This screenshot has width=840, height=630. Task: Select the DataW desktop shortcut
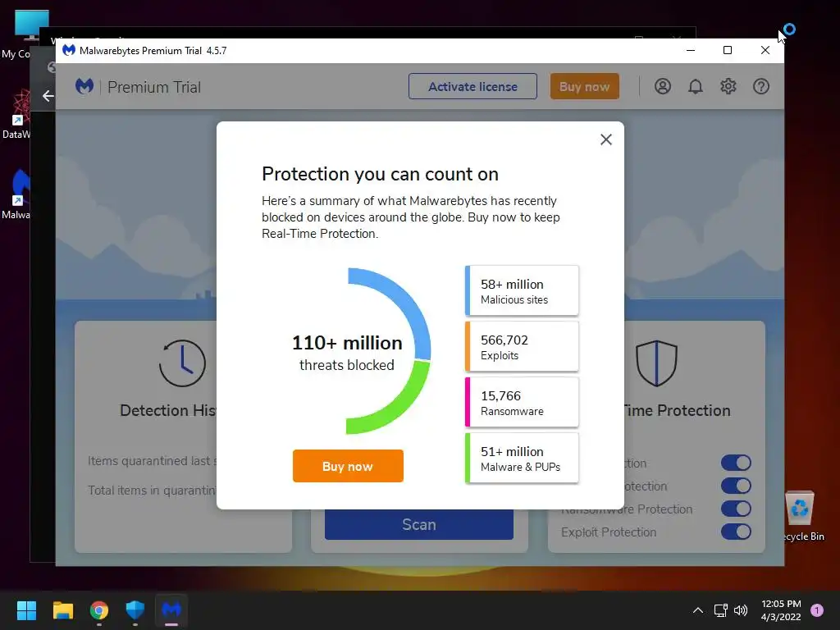(x=16, y=114)
